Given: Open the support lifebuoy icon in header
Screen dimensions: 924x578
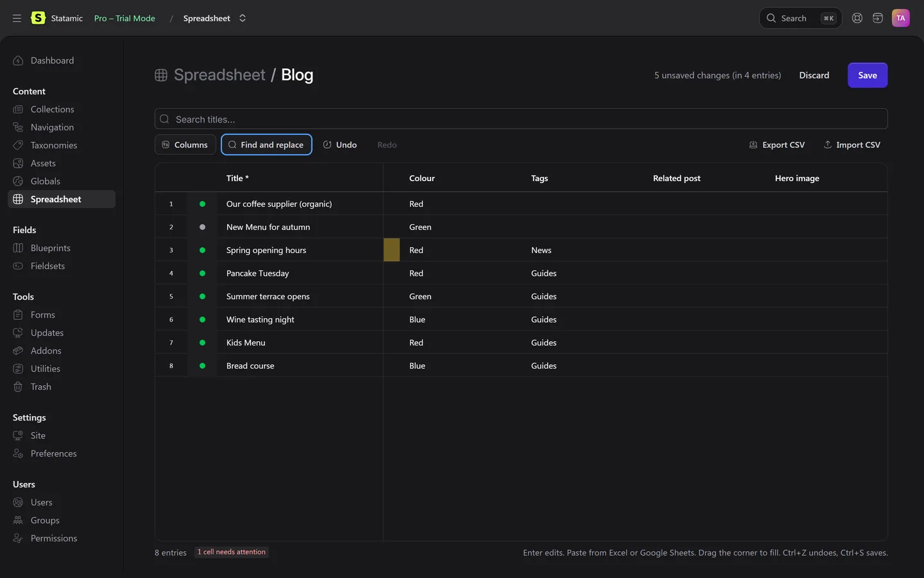Looking at the screenshot, I should [857, 18].
